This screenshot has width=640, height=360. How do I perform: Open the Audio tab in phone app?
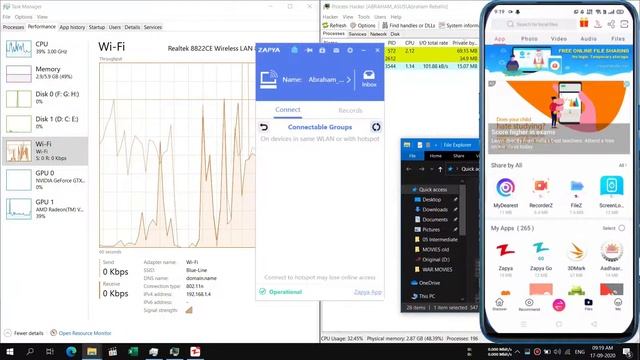coord(588,39)
